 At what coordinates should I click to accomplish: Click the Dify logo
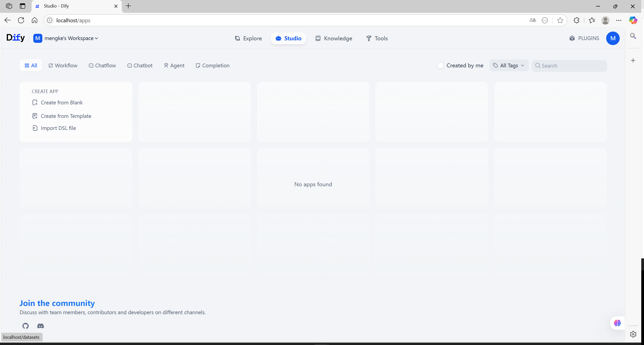[x=16, y=38]
